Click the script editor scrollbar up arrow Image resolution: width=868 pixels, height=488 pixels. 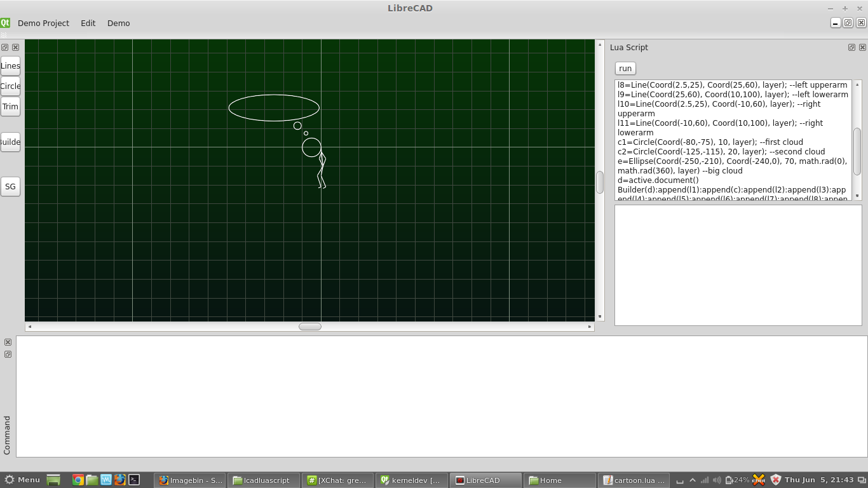coord(857,85)
